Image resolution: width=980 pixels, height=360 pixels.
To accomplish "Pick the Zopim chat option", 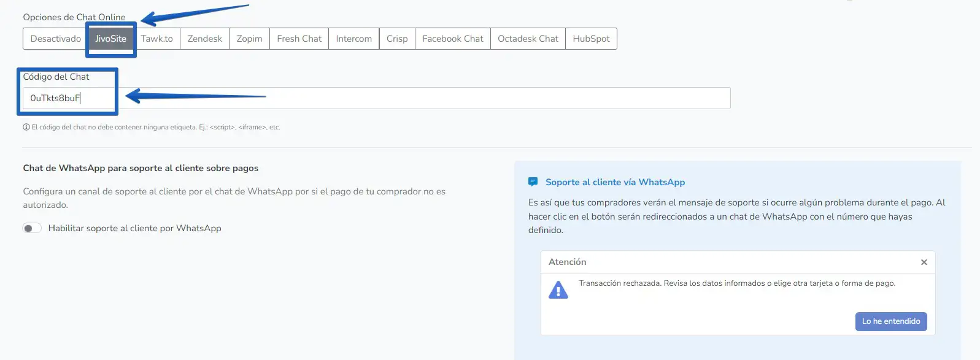I will point(249,39).
